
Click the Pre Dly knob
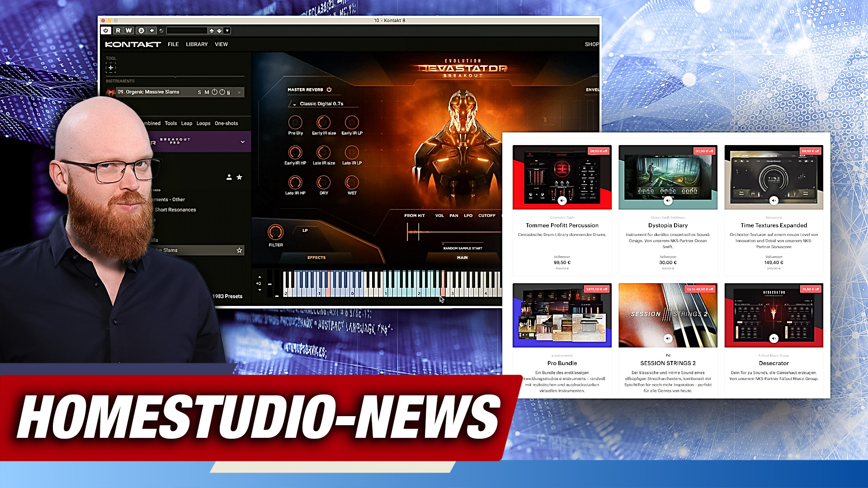point(295,122)
